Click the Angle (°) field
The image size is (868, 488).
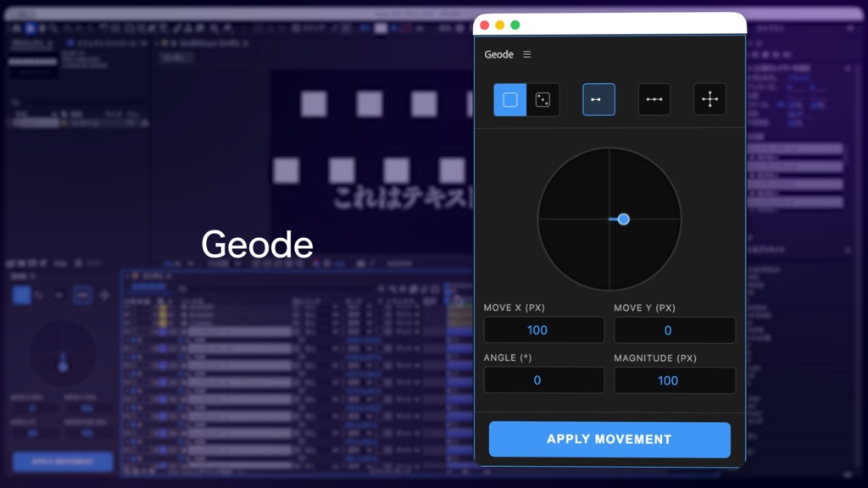(x=544, y=380)
